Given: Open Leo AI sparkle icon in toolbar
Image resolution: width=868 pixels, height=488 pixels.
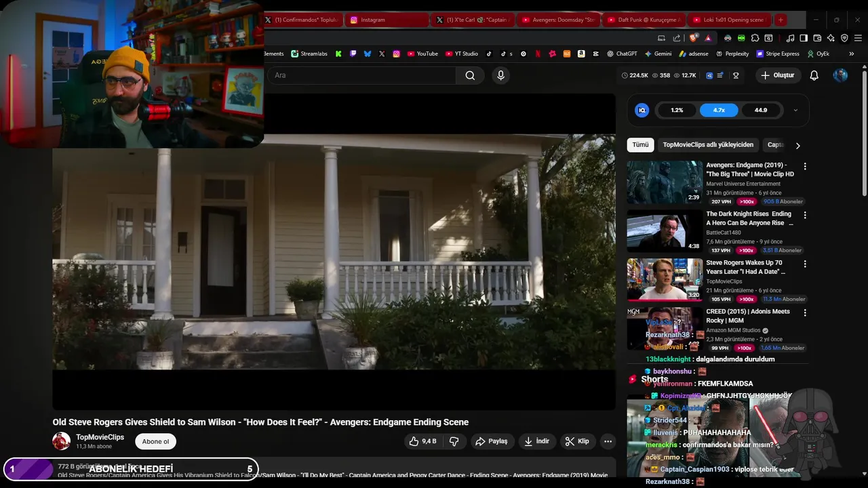Looking at the screenshot, I should [x=831, y=38].
